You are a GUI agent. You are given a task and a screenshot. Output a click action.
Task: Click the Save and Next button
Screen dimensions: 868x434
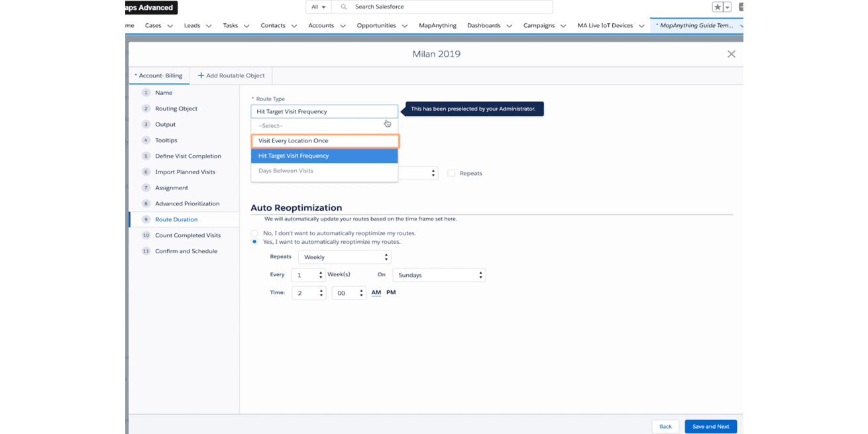pyautogui.click(x=710, y=426)
